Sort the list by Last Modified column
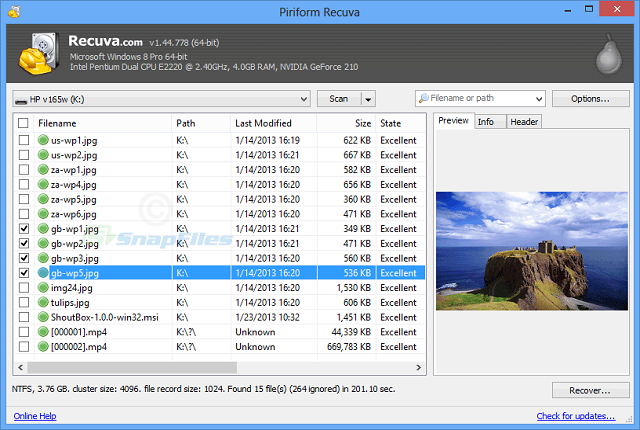 (264, 123)
